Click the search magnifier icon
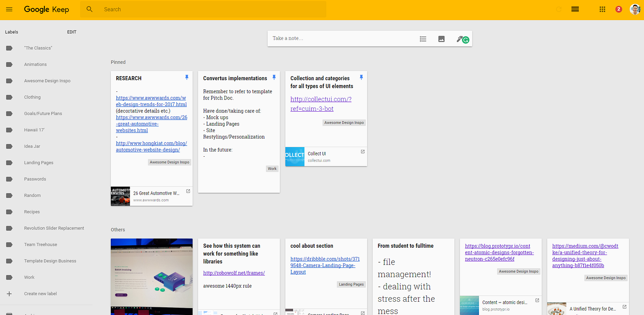This screenshot has height=315, width=644. pyautogui.click(x=89, y=9)
